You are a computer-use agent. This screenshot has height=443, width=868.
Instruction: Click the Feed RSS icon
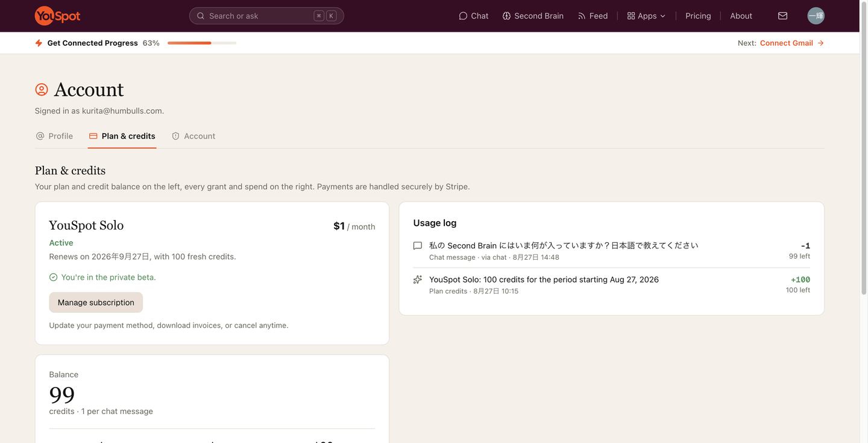(582, 16)
